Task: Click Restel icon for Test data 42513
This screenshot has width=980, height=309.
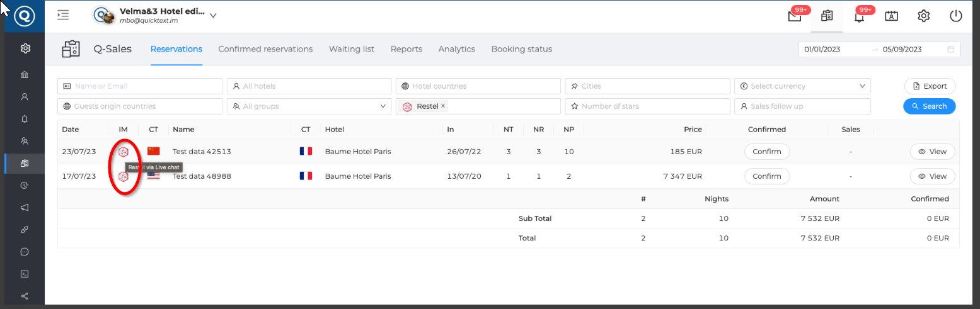Action: pyautogui.click(x=124, y=152)
